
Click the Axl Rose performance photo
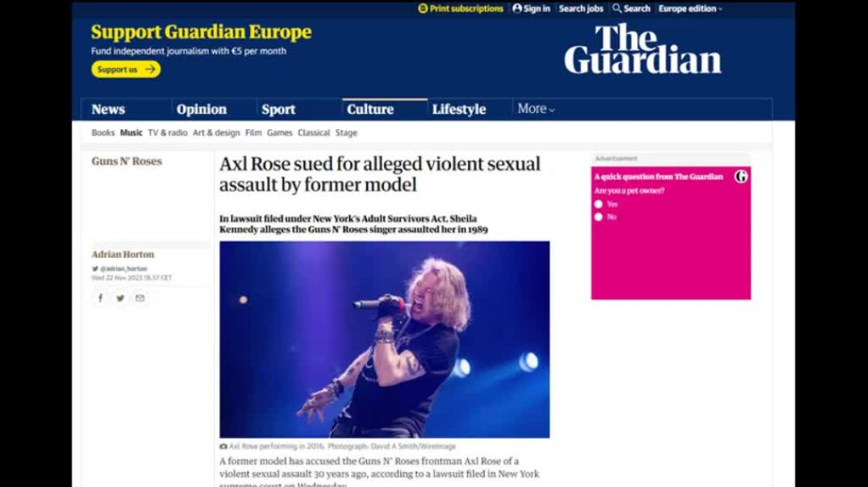click(x=385, y=339)
